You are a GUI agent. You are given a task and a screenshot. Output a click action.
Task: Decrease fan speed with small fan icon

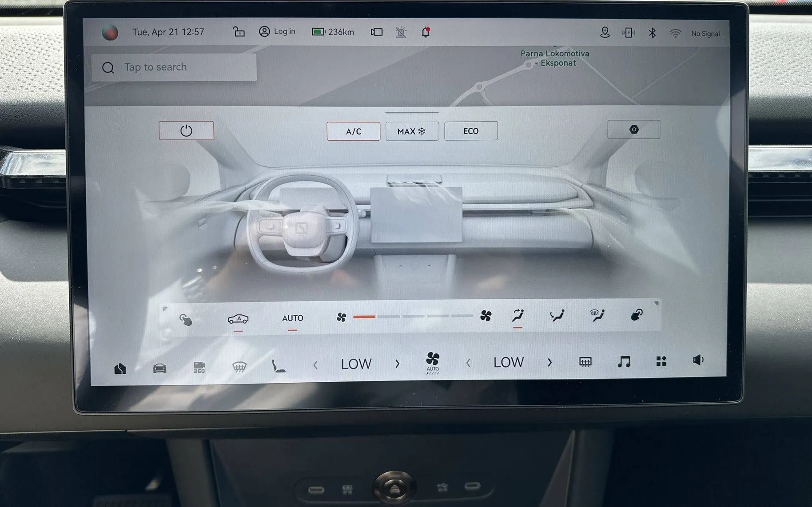tap(341, 317)
